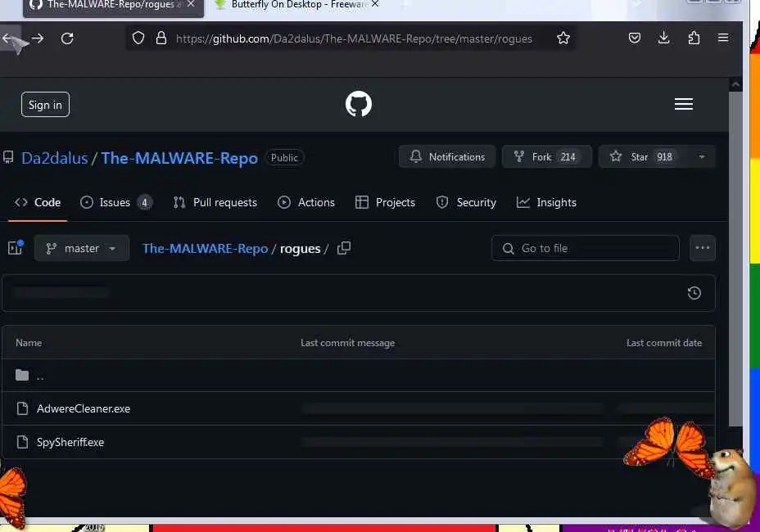Open the Firefox downloads panel

(664, 38)
